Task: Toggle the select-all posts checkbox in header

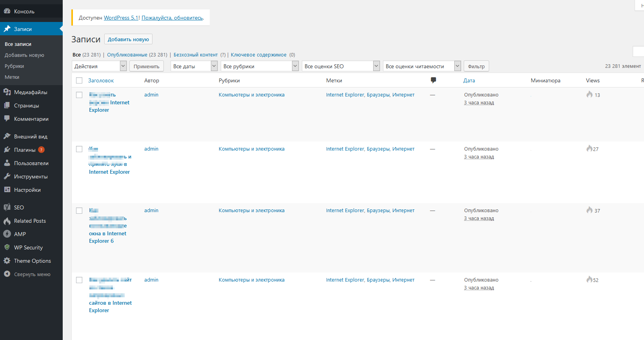Action: pos(79,80)
